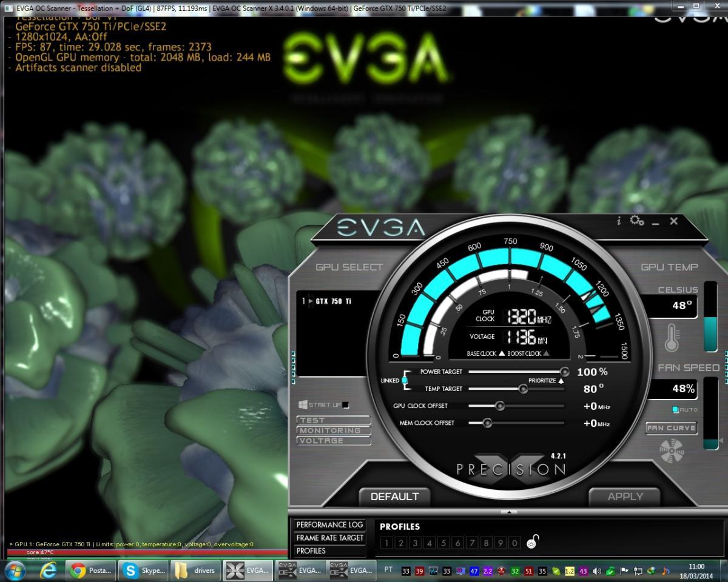Select profile slot 0
This screenshot has height=582, width=728.
pyautogui.click(x=515, y=543)
